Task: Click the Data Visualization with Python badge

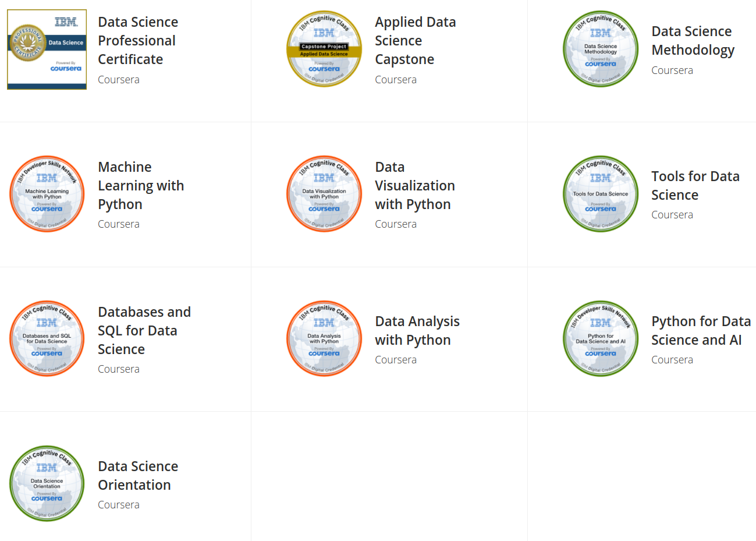Action: (324, 193)
